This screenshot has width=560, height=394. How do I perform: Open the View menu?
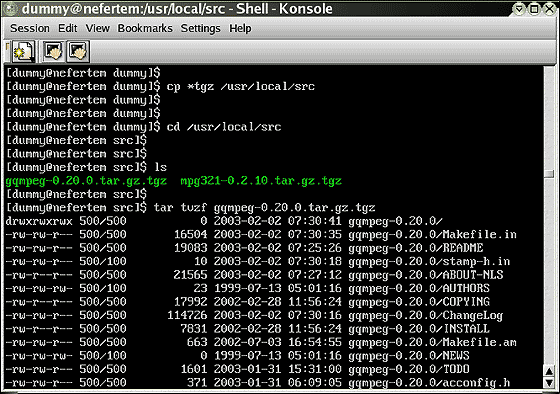[97, 28]
